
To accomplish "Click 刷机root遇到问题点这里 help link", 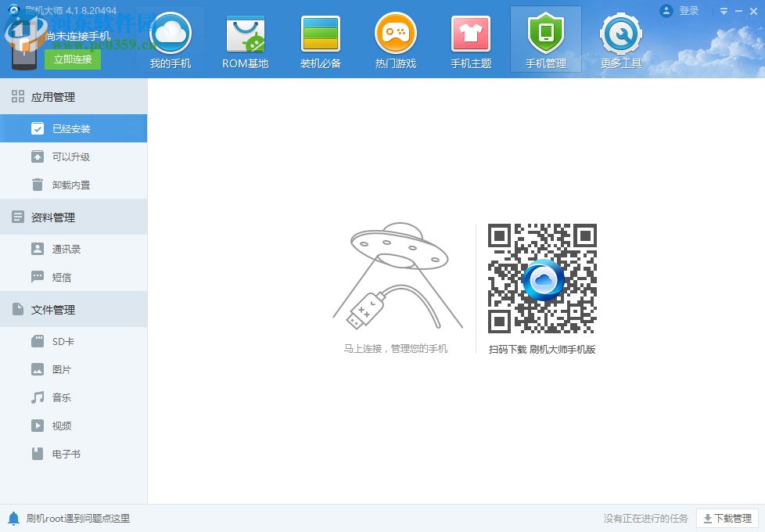I will click(x=78, y=519).
